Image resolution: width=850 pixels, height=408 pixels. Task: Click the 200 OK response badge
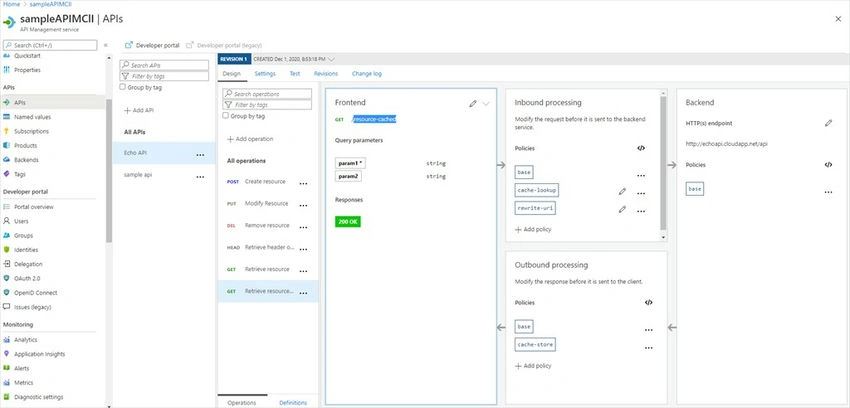click(348, 222)
